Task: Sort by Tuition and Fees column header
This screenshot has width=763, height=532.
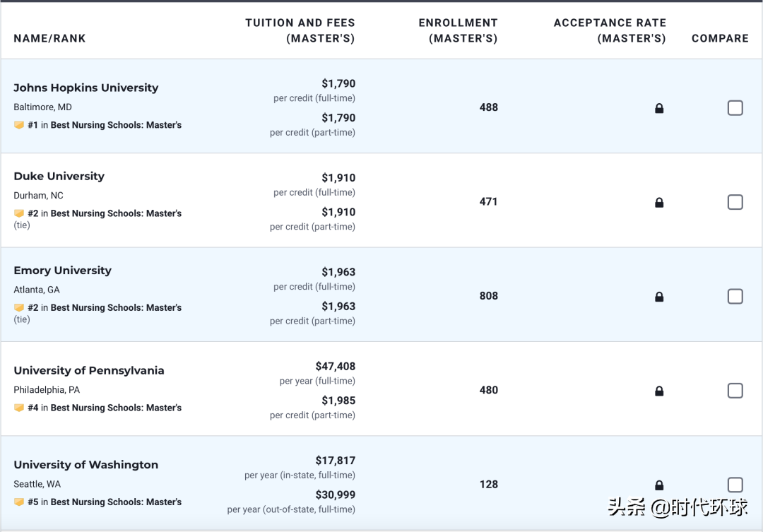Action: point(300,30)
